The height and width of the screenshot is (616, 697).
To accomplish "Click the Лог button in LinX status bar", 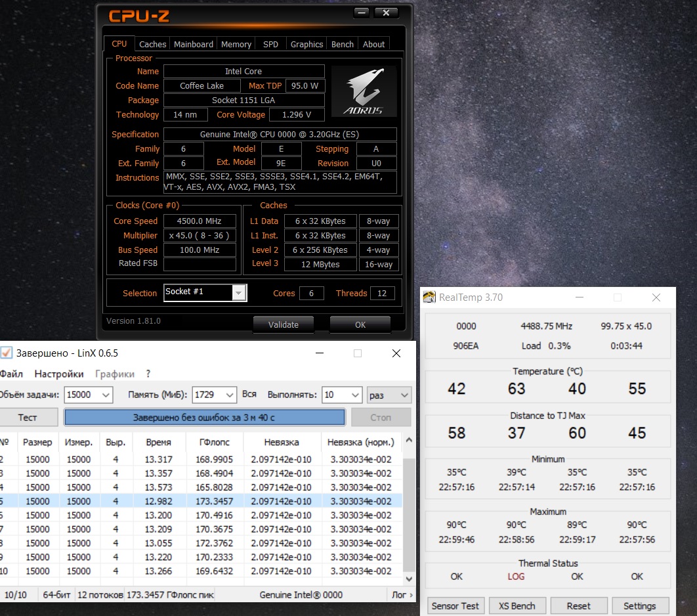I will click(x=402, y=594).
